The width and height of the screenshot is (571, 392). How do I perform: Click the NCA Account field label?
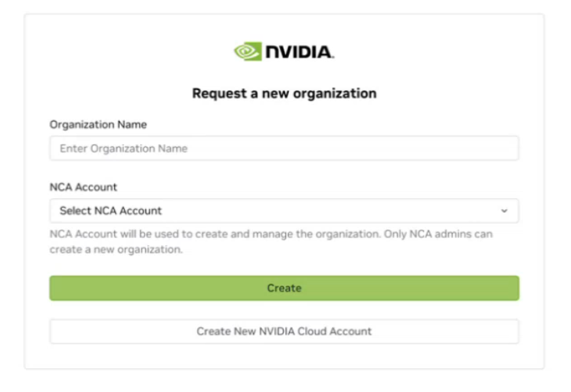click(83, 187)
